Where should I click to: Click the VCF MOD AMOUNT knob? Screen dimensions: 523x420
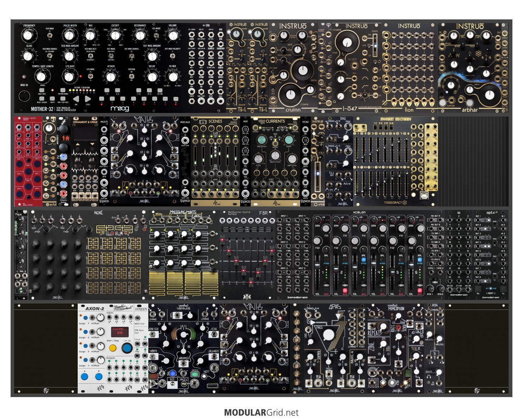(152, 56)
